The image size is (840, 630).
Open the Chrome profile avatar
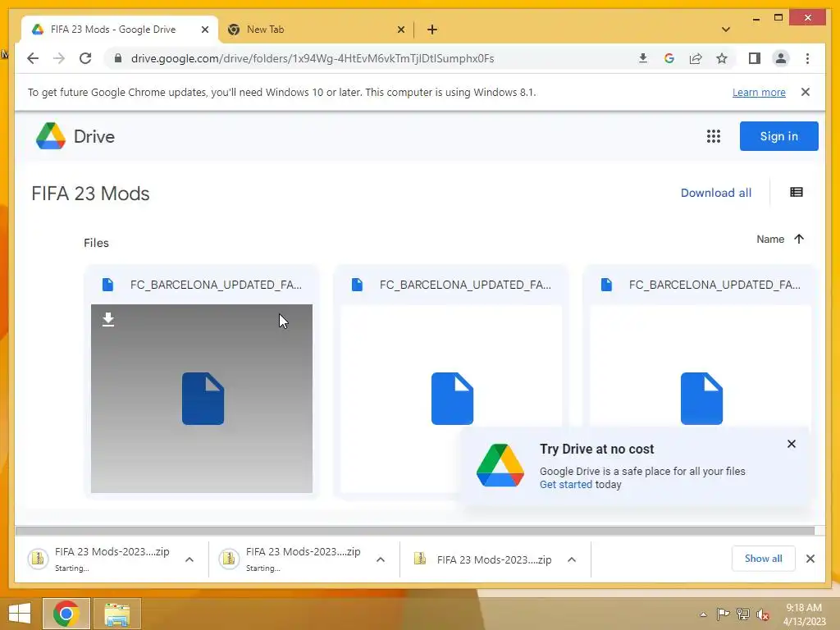tap(781, 58)
